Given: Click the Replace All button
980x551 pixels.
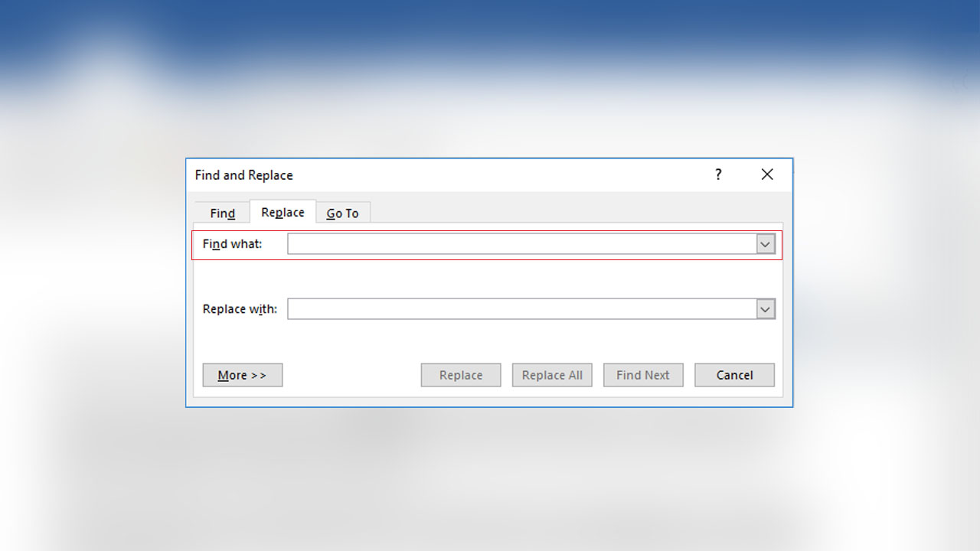Looking at the screenshot, I should coord(552,375).
